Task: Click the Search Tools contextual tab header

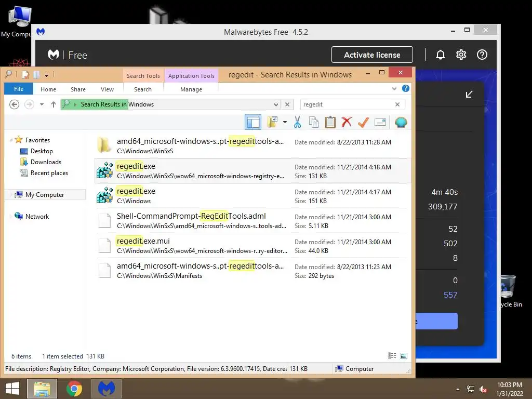Action: pos(143,76)
